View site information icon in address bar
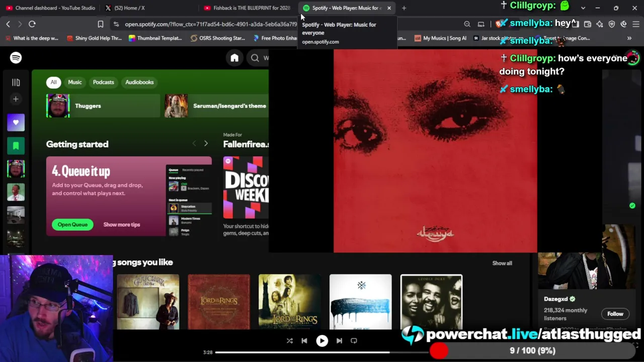Viewport: 644px width, 362px height. [x=116, y=24]
